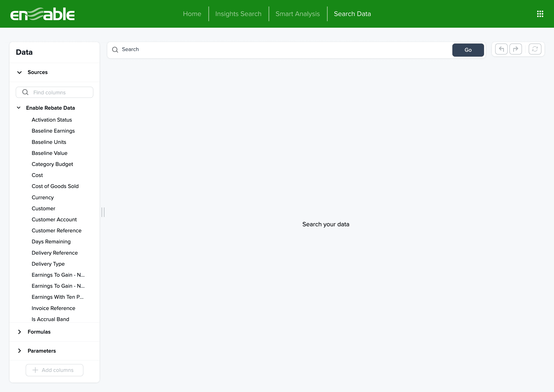Select the Is Accrual Band column

(x=50, y=319)
